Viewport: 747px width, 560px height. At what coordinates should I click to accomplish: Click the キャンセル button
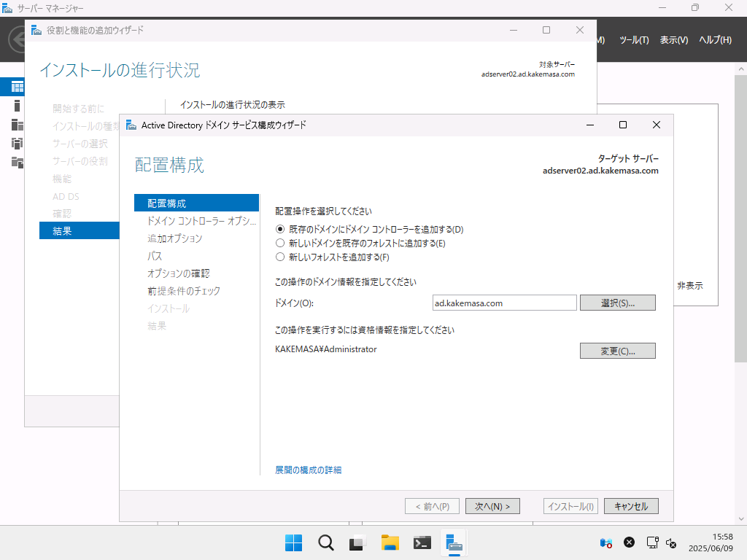(x=631, y=506)
